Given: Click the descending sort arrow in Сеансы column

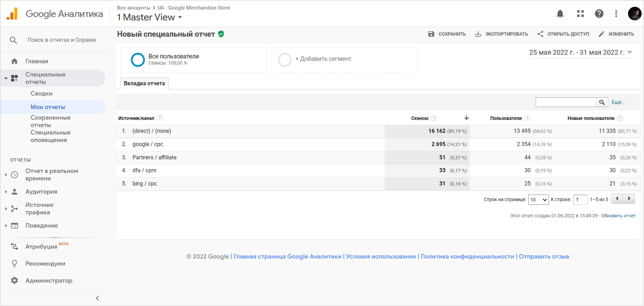Looking at the screenshot, I should pyautogui.click(x=466, y=118).
